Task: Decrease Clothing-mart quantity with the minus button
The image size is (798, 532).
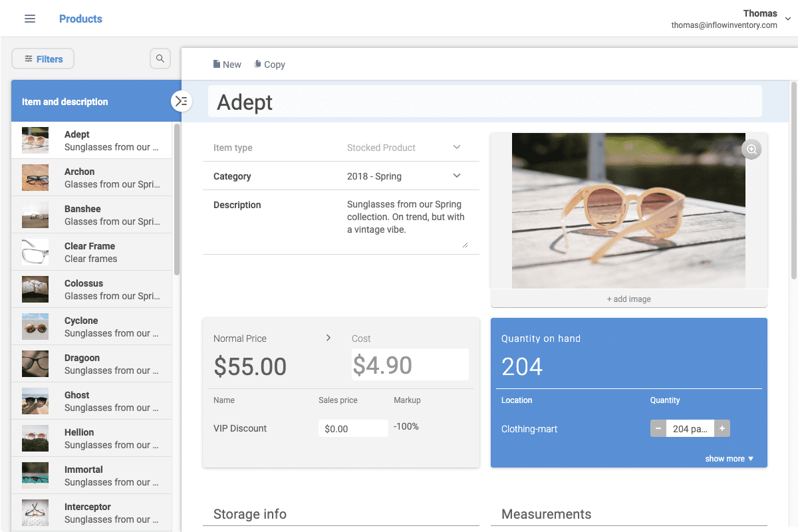Action: point(658,428)
